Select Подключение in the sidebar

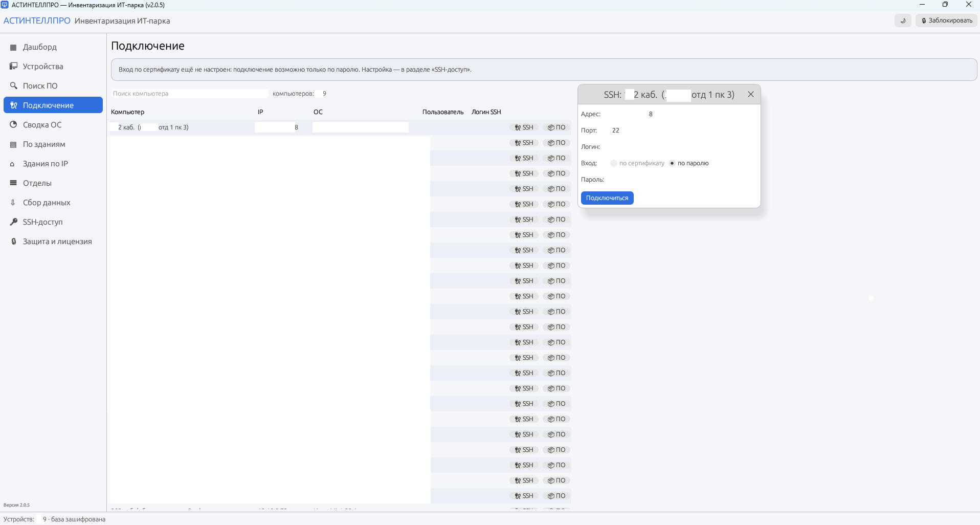tap(53, 105)
